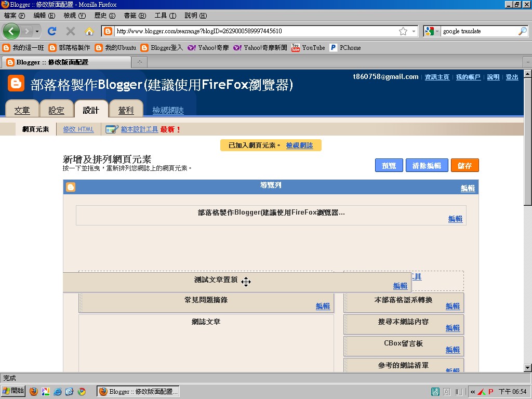
Task: Switch to the 文章 tab
Action: [22, 109]
